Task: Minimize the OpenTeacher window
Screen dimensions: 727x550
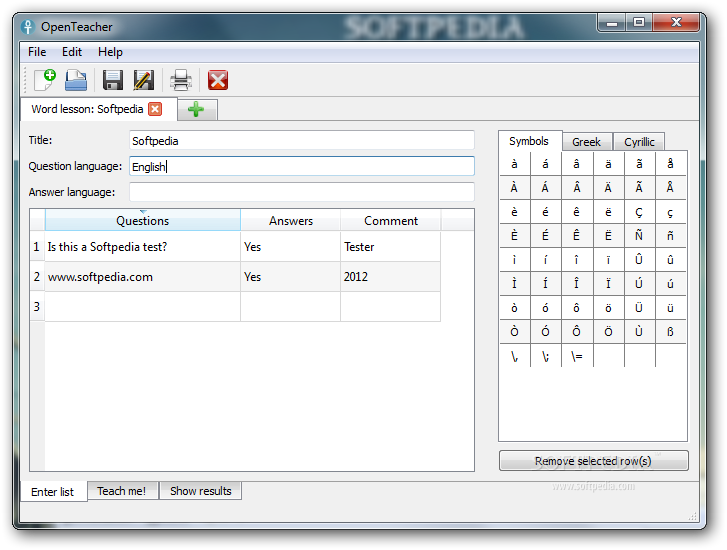Action: point(612,22)
